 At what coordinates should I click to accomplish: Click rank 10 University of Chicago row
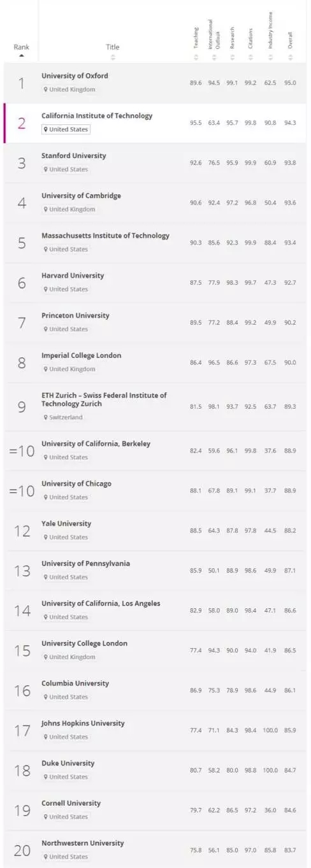coord(155,491)
